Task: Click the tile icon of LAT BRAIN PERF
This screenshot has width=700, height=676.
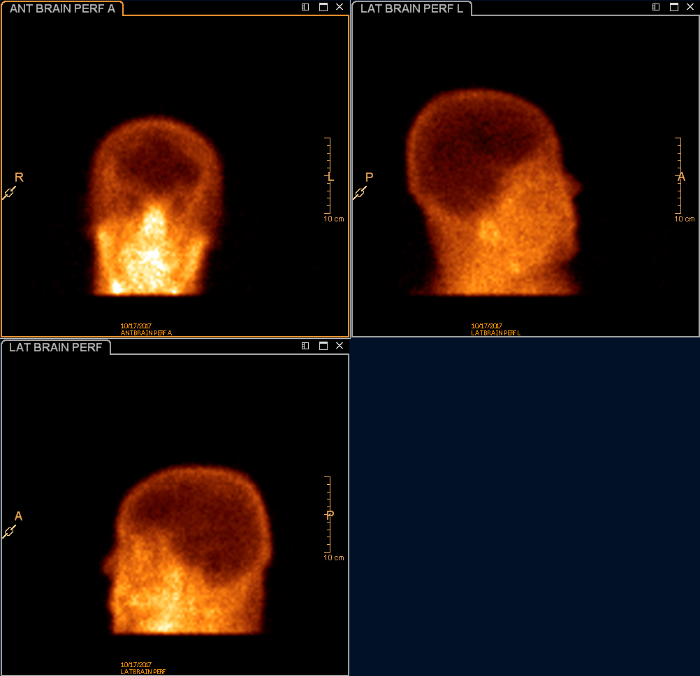Action: 306,346
